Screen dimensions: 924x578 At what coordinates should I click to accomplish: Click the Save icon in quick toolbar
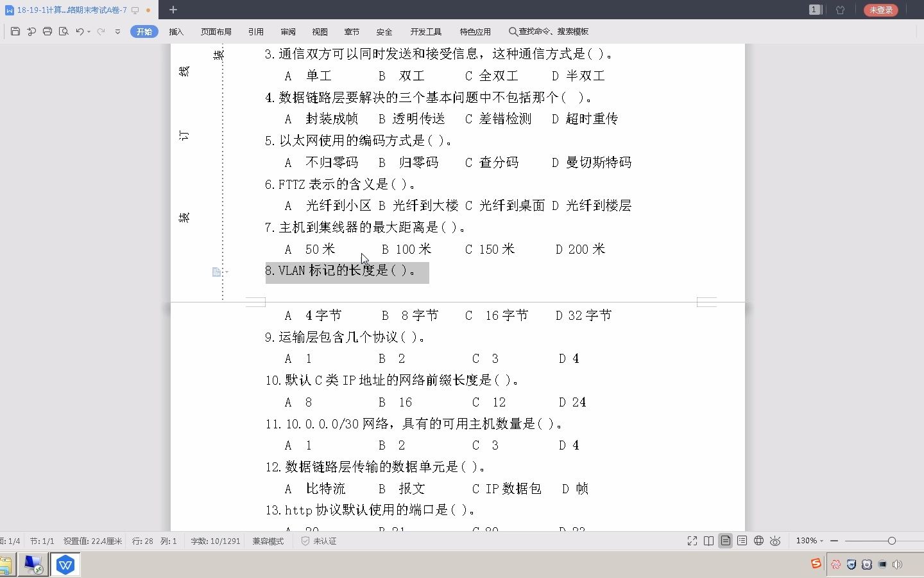pos(15,31)
